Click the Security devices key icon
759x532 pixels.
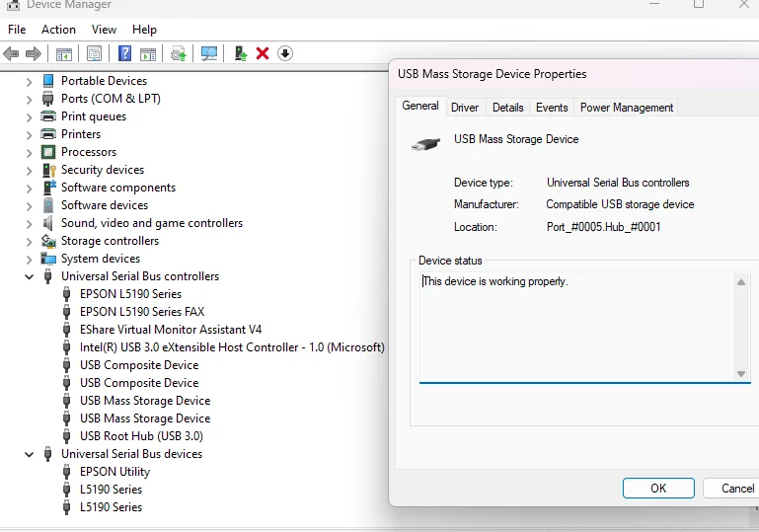pos(49,170)
